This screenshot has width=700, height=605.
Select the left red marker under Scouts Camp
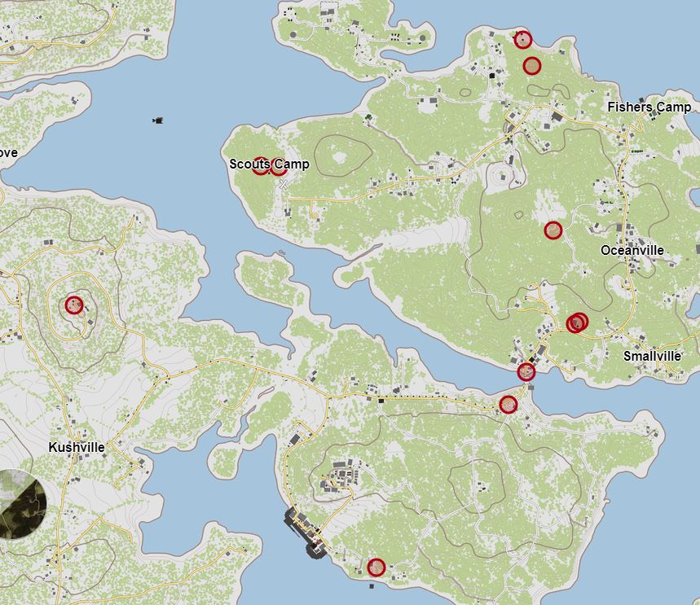(260, 166)
